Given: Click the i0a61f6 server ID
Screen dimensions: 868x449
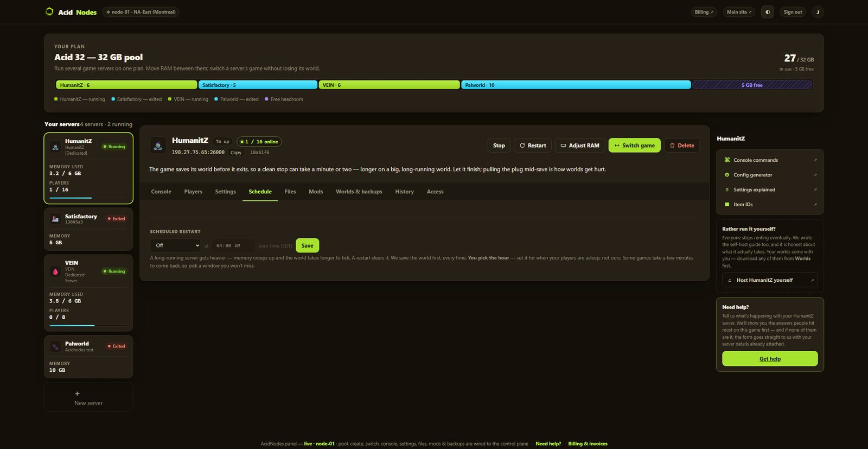Looking at the screenshot, I should pyautogui.click(x=260, y=153).
